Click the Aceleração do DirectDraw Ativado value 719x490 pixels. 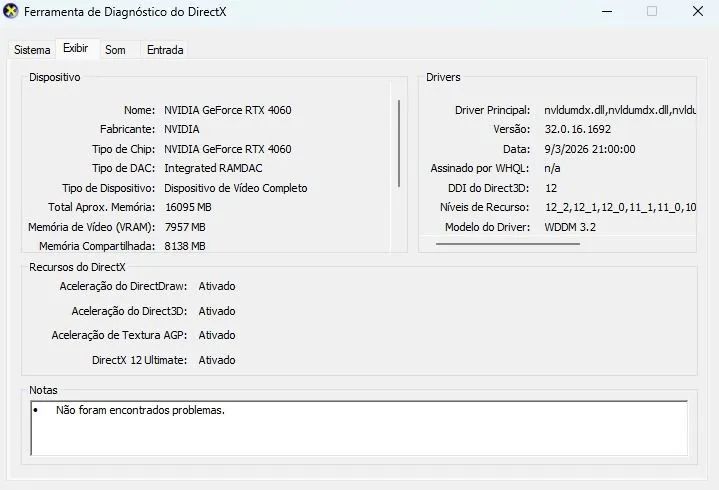click(217, 286)
